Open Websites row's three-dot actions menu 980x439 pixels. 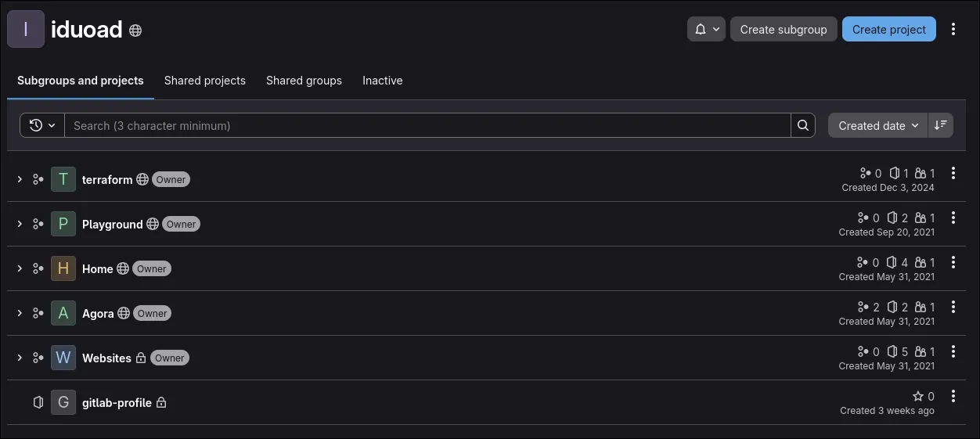tap(953, 351)
